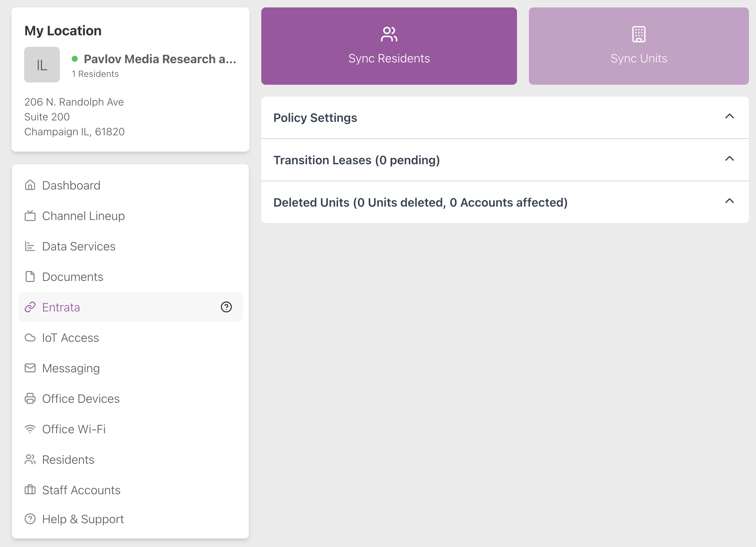This screenshot has width=756, height=547.
Task: Click the Staff Accounts briefcase icon
Action: [x=30, y=490]
